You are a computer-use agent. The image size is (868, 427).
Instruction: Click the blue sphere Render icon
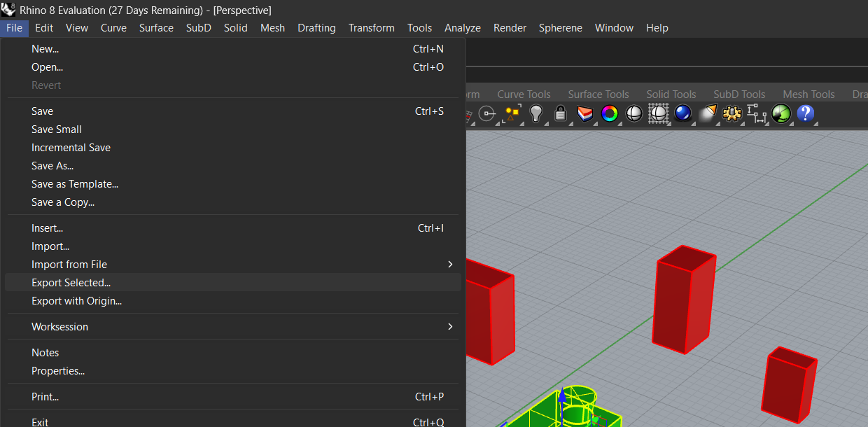coord(682,113)
